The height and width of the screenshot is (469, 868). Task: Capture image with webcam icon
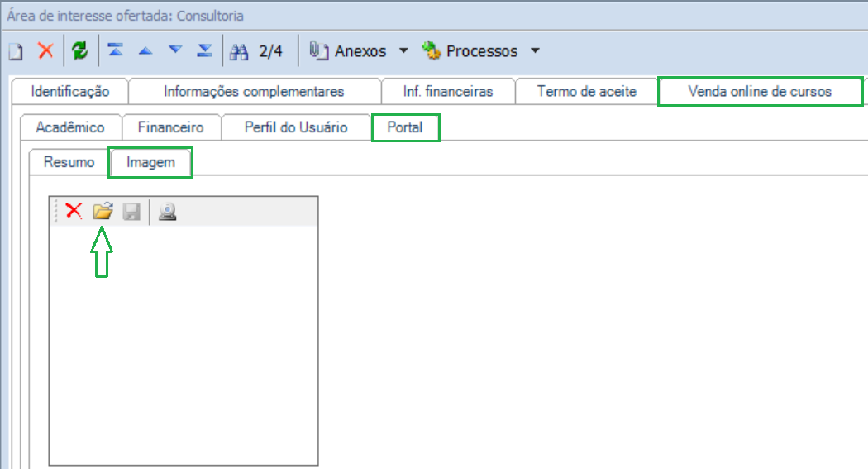168,212
